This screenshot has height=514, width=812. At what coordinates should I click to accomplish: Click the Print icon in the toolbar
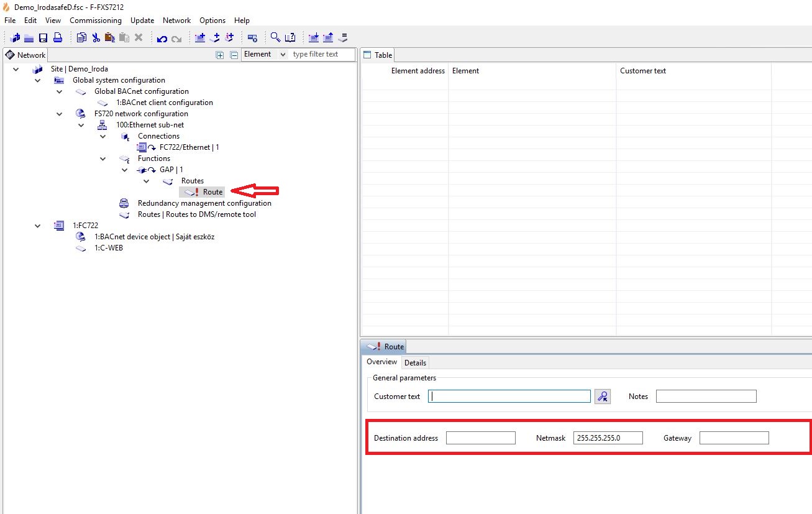(57, 38)
